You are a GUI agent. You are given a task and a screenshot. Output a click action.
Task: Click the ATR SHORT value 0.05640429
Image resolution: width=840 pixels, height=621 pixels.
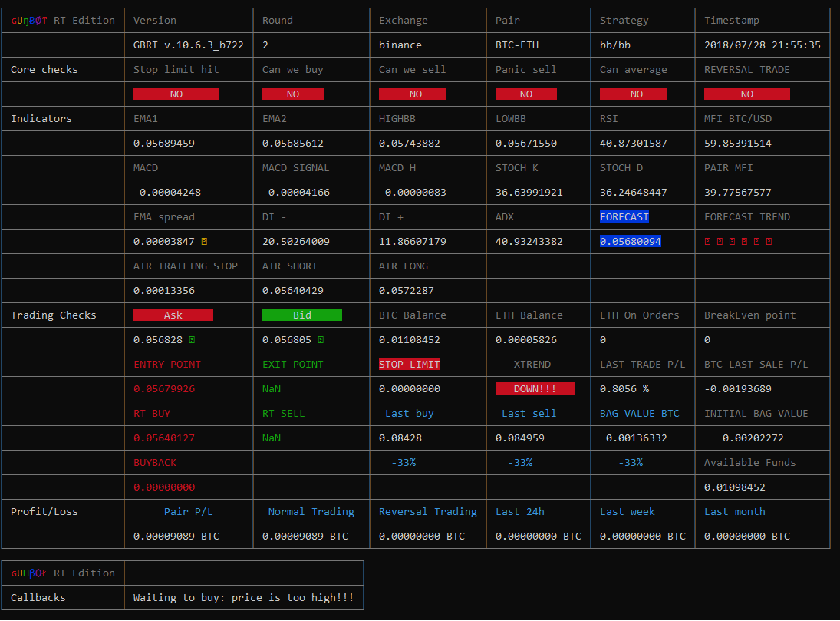pyautogui.click(x=293, y=291)
